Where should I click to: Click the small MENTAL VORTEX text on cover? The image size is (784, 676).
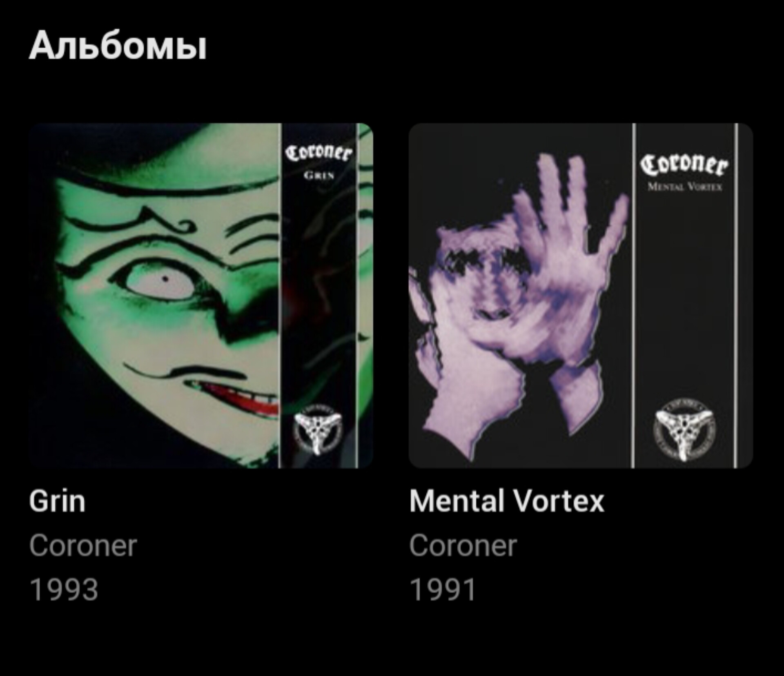point(685,187)
